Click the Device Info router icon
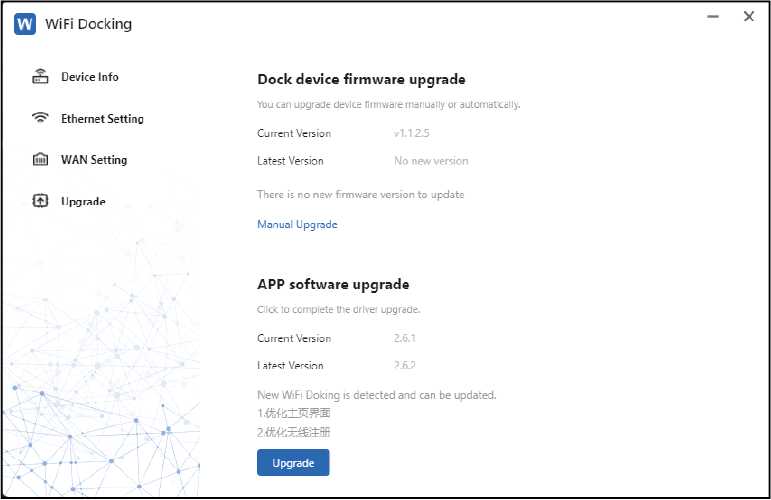 [x=41, y=77]
